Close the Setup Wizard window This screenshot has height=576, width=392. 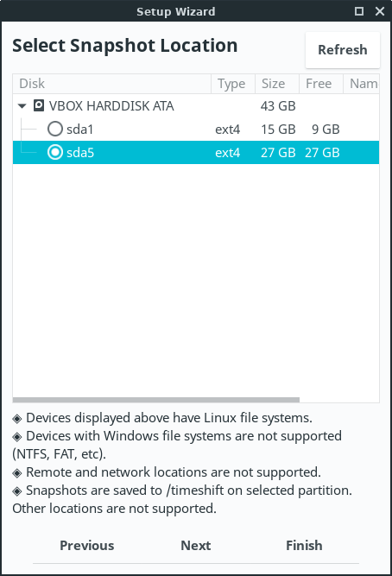pos(380,11)
